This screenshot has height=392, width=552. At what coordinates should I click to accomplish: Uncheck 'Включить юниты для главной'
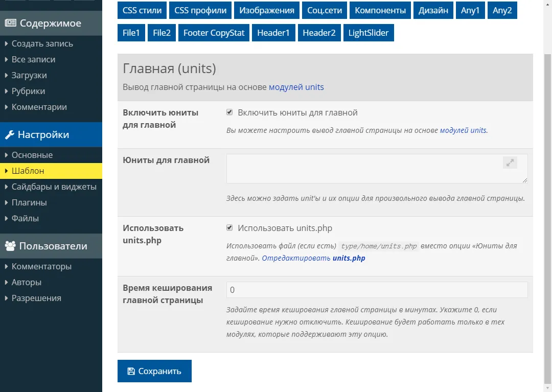[229, 112]
